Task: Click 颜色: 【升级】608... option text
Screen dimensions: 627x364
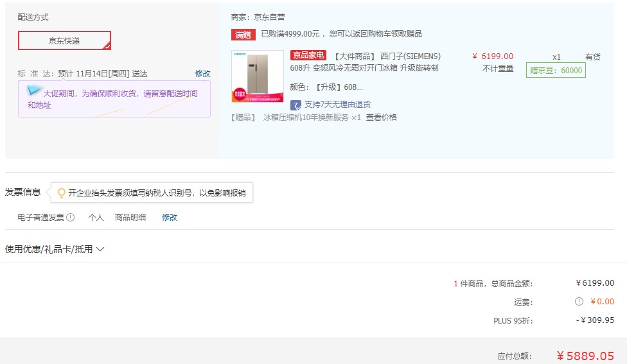Action: pyautogui.click(x=327, y=87)
